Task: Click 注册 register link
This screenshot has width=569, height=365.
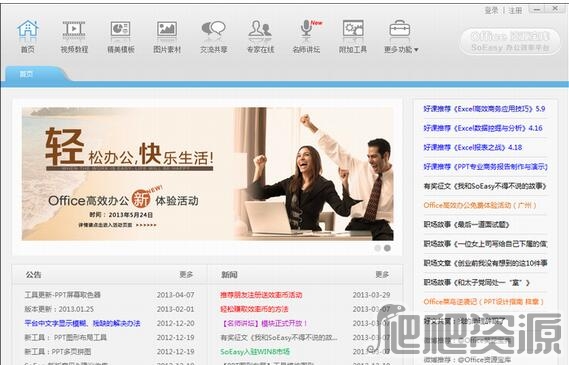Action: coord(515,10)
